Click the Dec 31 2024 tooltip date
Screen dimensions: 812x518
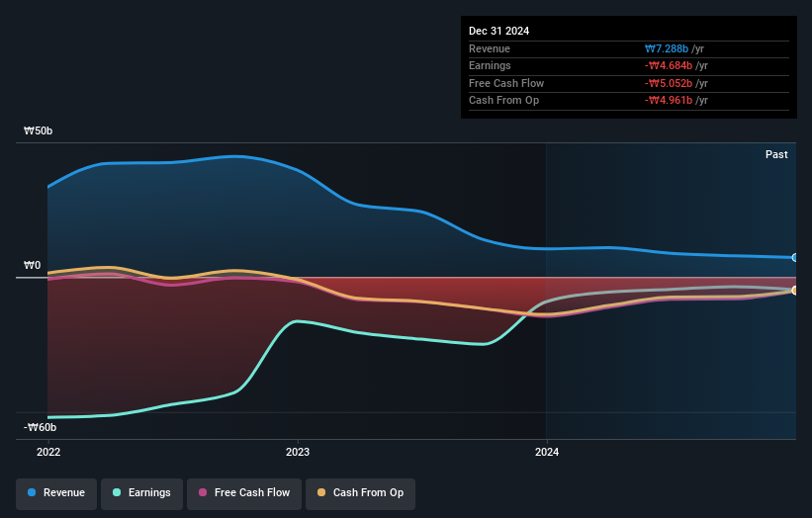(498, 31)
